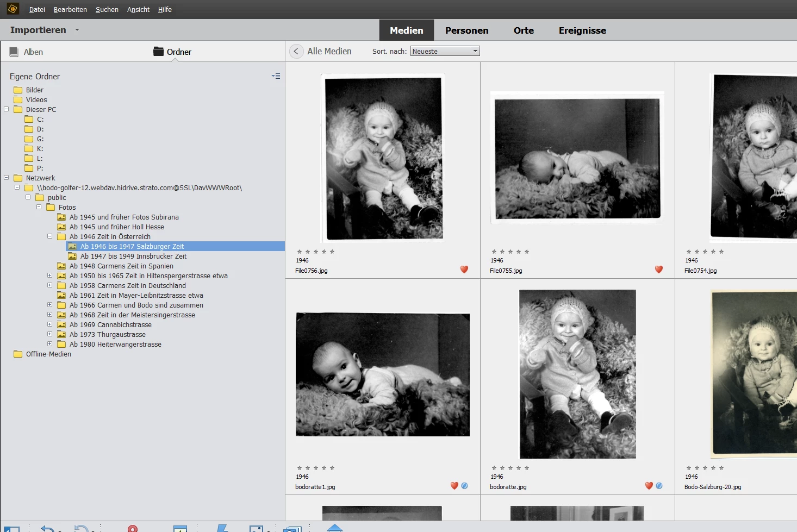Click the public folder icon
Screen dimensions: 797x532
tap(40, 197)
